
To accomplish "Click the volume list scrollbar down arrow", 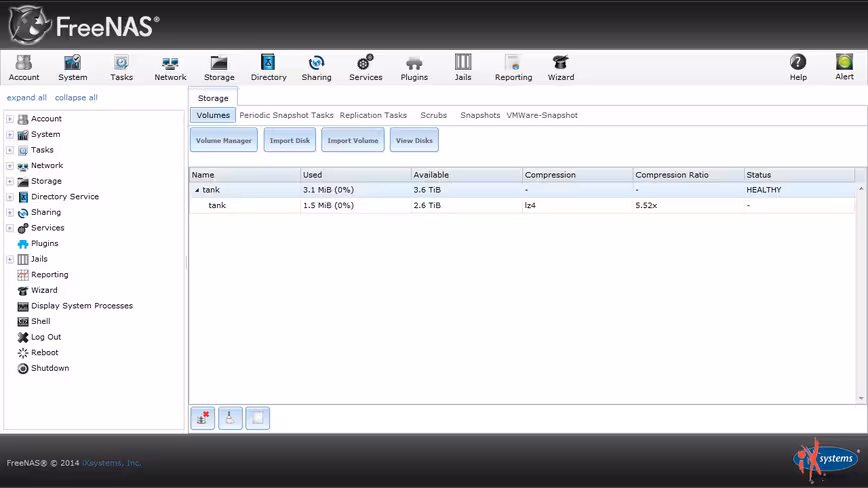I will tap(861, 398).
